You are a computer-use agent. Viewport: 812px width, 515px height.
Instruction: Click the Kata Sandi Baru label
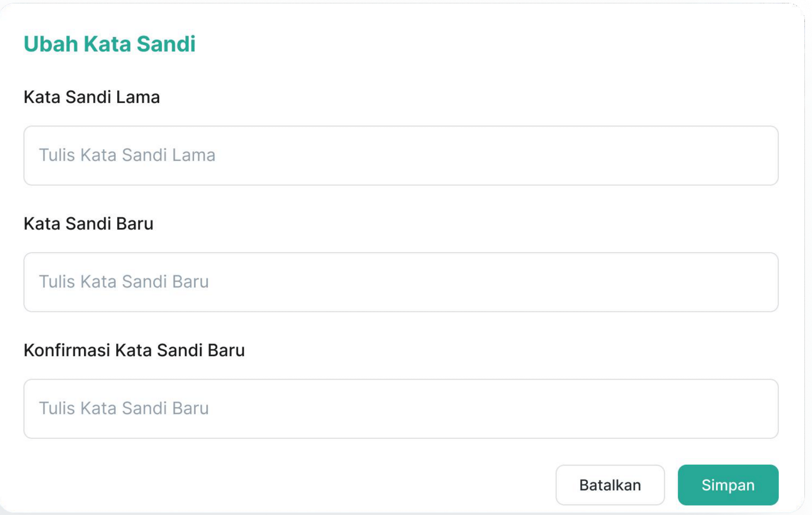pos(88,224)
